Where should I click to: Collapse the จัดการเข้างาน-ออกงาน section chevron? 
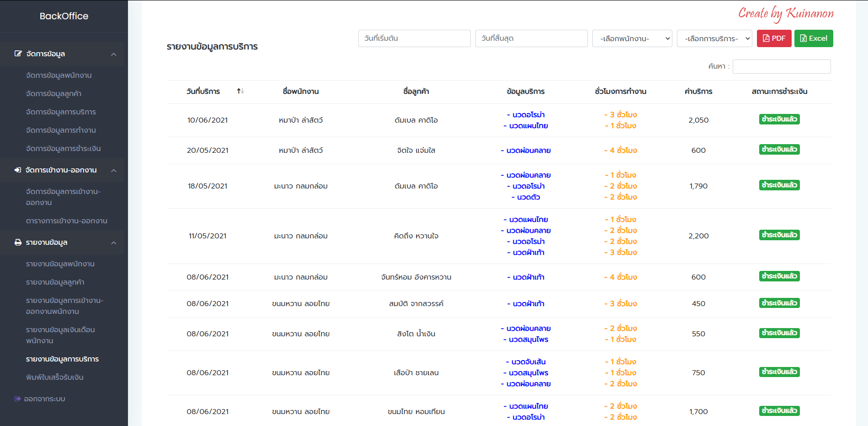click(x=114, y=171)
